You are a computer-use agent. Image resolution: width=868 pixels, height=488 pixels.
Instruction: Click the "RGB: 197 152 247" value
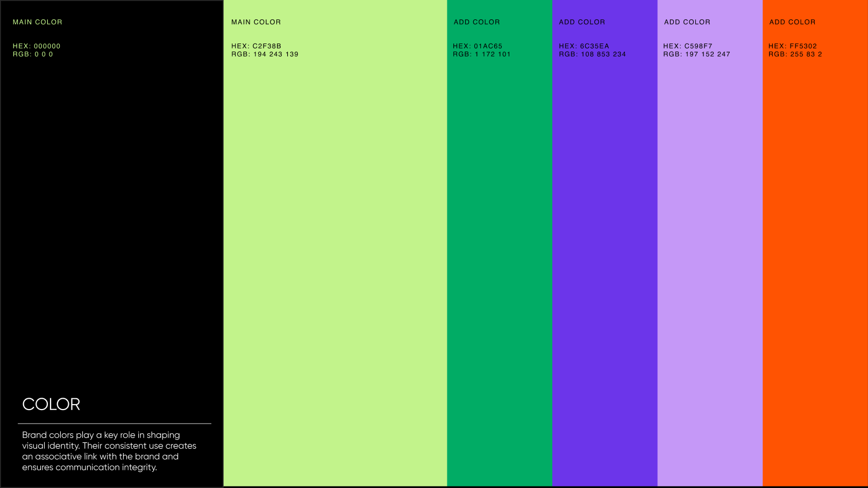coord(696,54)
